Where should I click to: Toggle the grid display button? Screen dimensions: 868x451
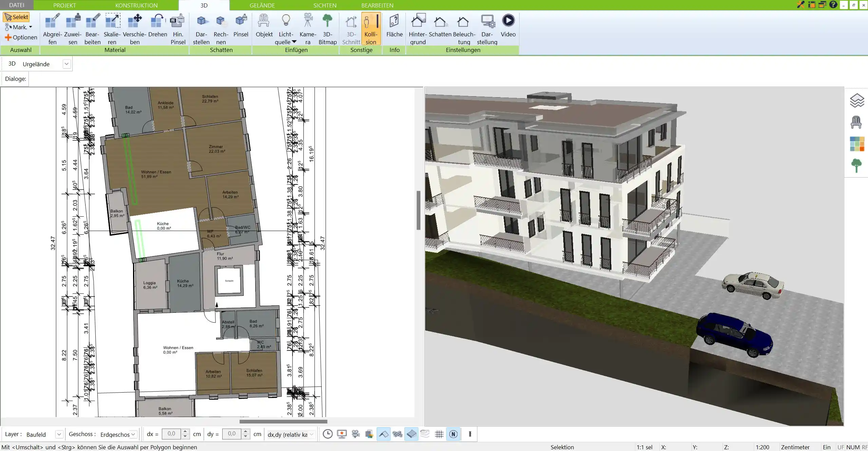[439, 434]
